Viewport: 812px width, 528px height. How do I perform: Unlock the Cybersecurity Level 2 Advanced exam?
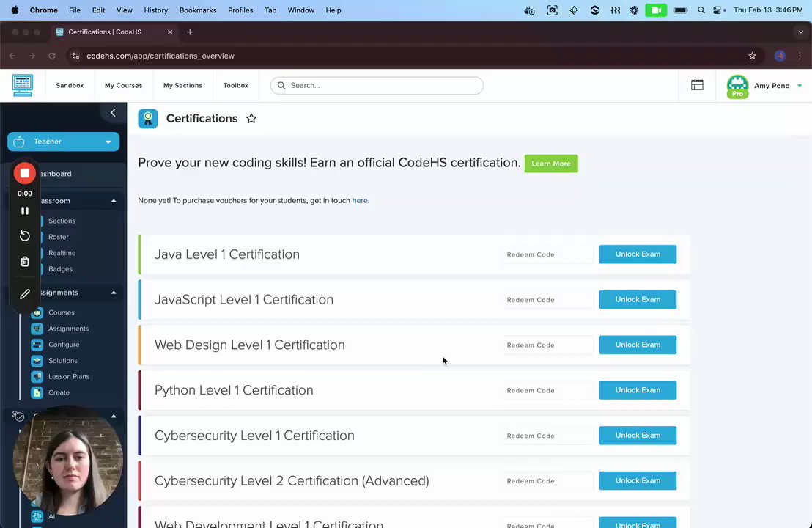pos(638,481)
